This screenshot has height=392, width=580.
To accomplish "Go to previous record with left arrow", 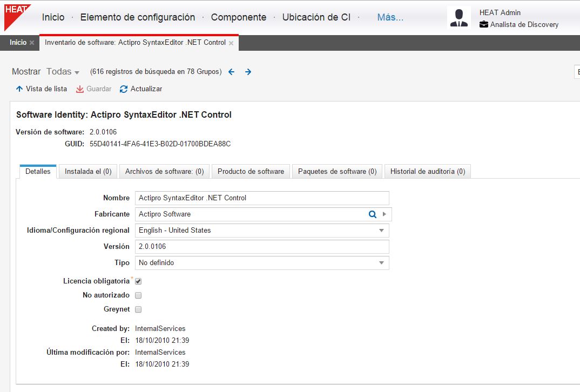I will (232, 72).
